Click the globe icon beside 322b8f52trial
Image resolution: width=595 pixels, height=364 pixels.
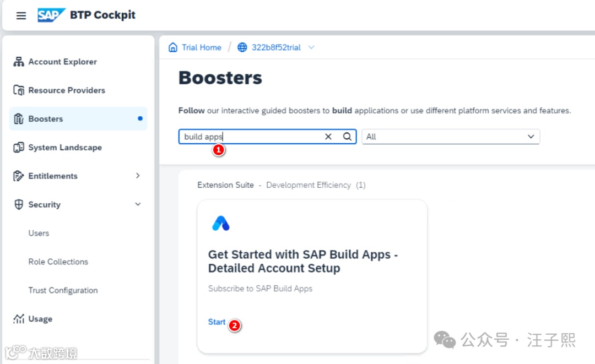242,47
